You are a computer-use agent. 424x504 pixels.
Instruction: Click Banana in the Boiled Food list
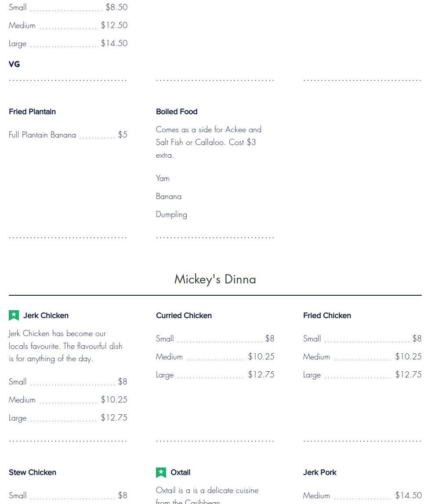coord(169,196)
